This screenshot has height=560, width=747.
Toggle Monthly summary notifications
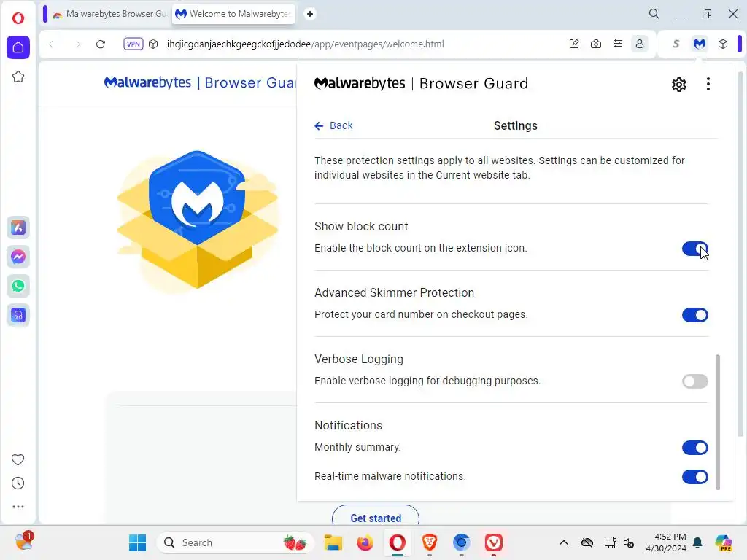tap(694, 448)
